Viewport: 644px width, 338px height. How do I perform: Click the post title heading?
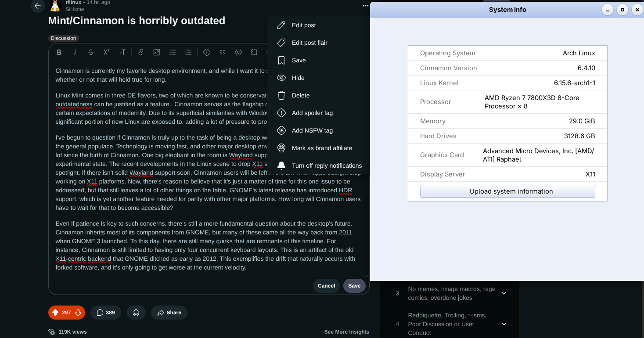(x=137, y=21)
